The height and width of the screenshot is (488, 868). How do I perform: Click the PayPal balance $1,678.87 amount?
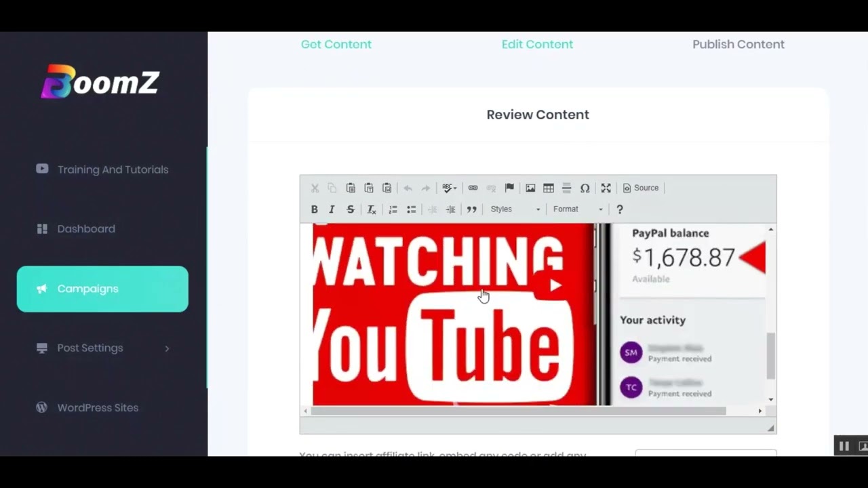[684, 257]
